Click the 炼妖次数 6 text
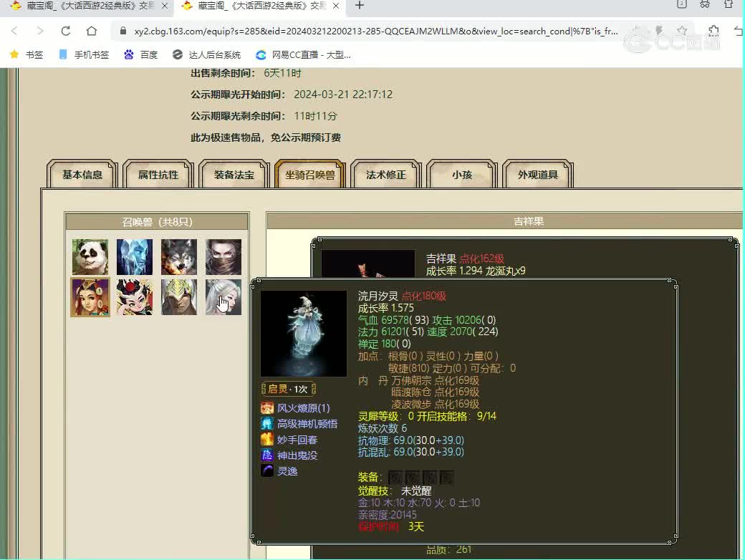745x560 pixels. (383, 428)
